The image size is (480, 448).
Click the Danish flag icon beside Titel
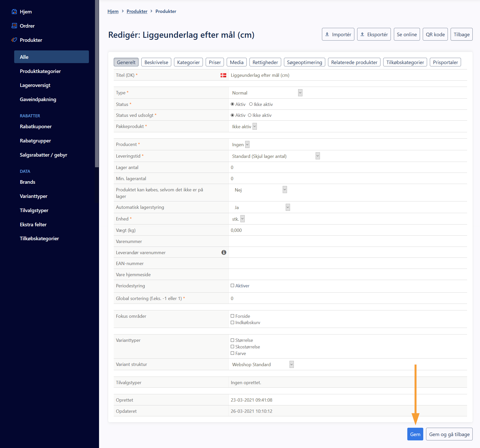click(x=223, y=75)
